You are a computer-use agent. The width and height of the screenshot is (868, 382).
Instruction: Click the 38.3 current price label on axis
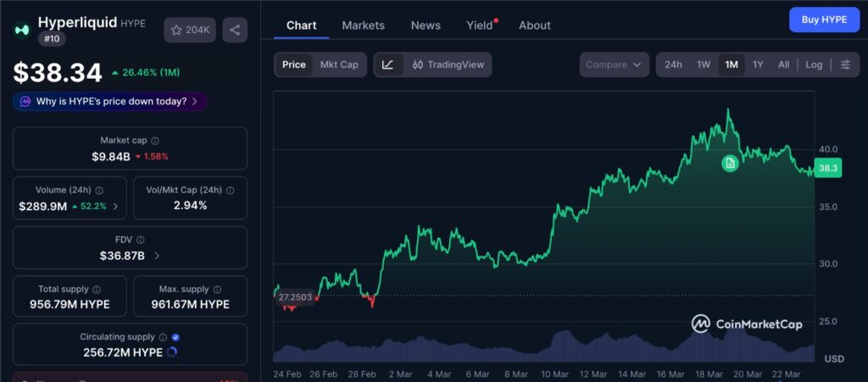pos(828,169)
